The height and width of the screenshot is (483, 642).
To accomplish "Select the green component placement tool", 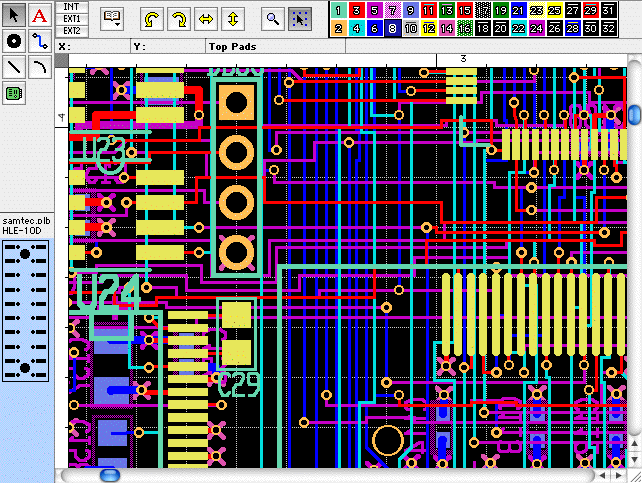I will pos(14,93).
